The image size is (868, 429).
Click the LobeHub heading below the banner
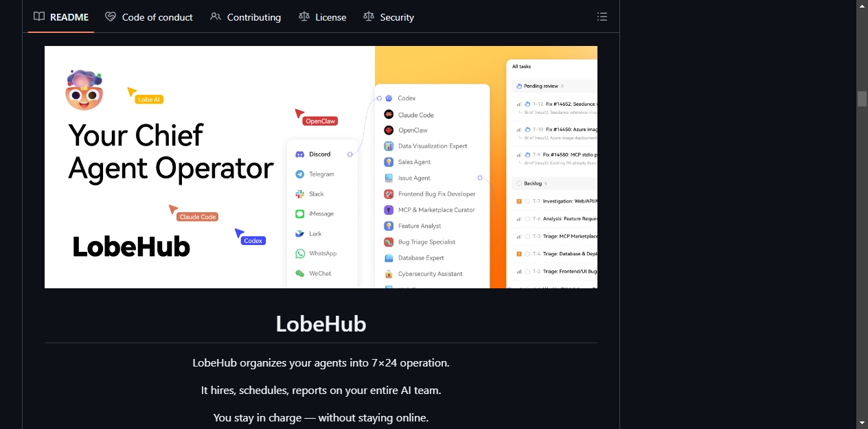tap(321, 323)
